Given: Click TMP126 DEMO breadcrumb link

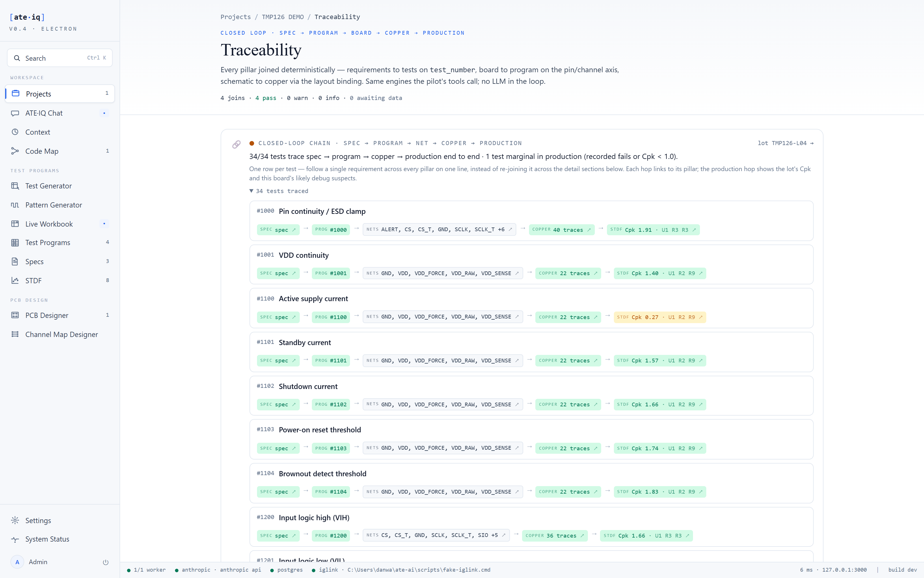Looking at the screenshot, I should pyautogui.click(x=283, y=17).
